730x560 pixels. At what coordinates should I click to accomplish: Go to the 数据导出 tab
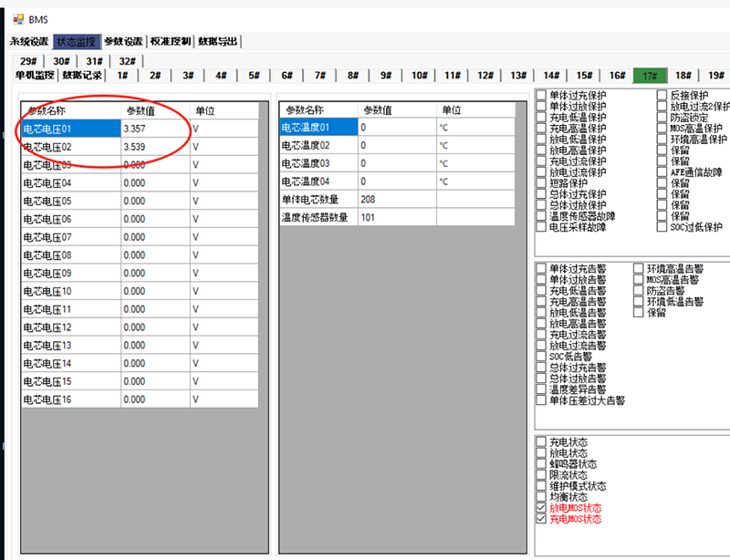(219, 41)
